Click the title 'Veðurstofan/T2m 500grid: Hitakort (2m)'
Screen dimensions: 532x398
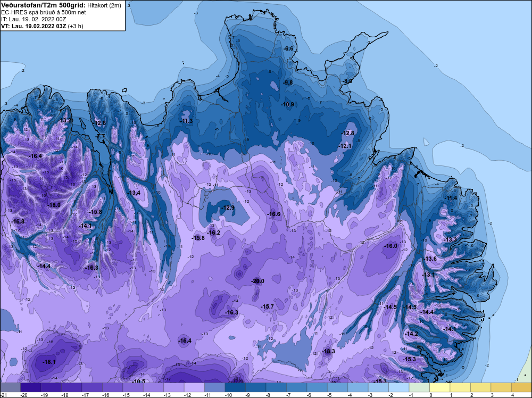61,5
